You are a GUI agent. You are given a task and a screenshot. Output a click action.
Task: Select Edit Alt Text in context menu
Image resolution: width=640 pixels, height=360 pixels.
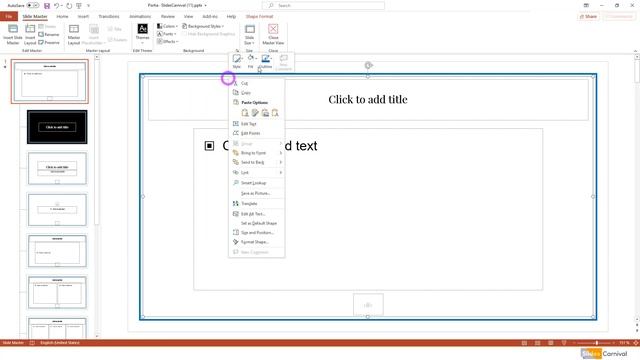tap(256, 214)
